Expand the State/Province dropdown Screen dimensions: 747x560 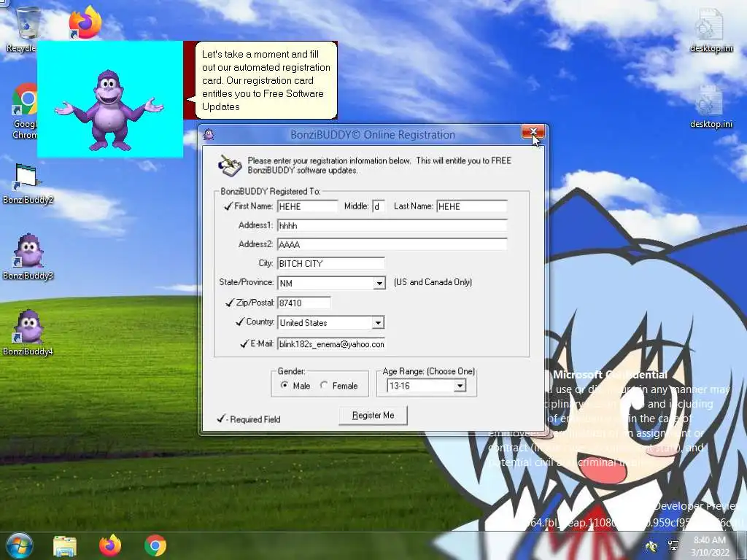click(x=379, y=284)
